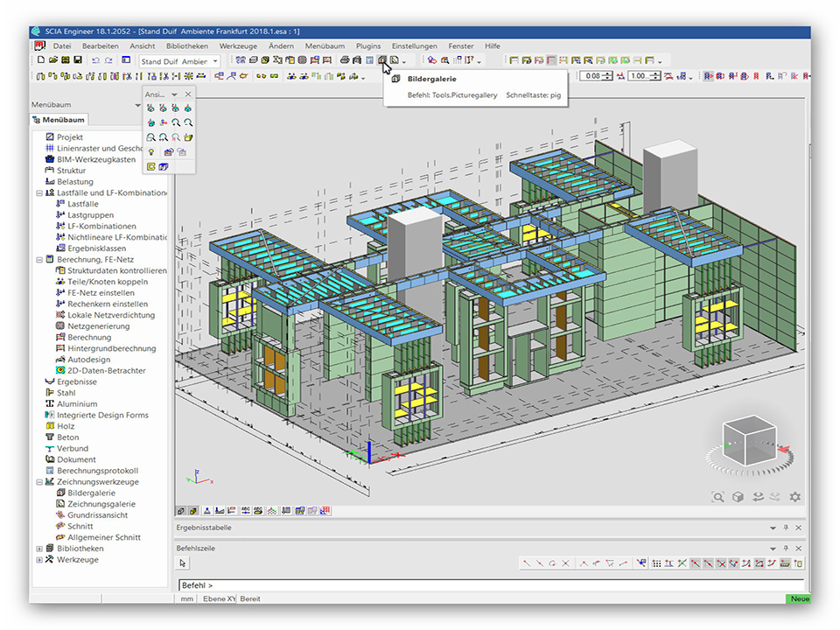Select Lastfälle in the tree
The image size is (840, 630).
[x=83, y=204]
